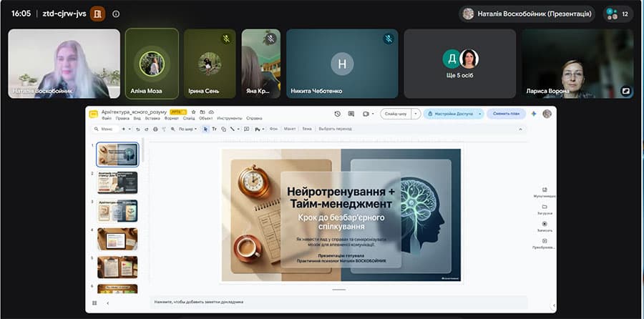Viewport: 644px width, 319px height.
Task: Add new slide with plus button
Action: tap(124, 129)
